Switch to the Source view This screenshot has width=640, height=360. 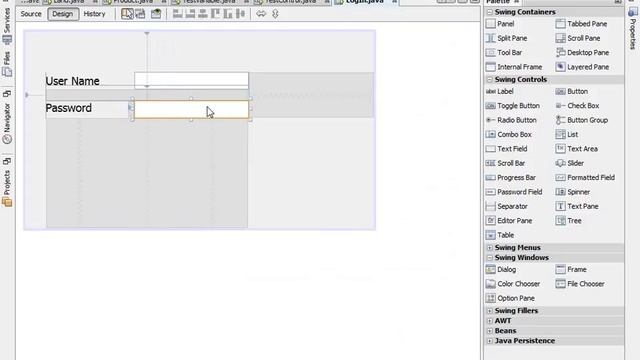(31, 14)
